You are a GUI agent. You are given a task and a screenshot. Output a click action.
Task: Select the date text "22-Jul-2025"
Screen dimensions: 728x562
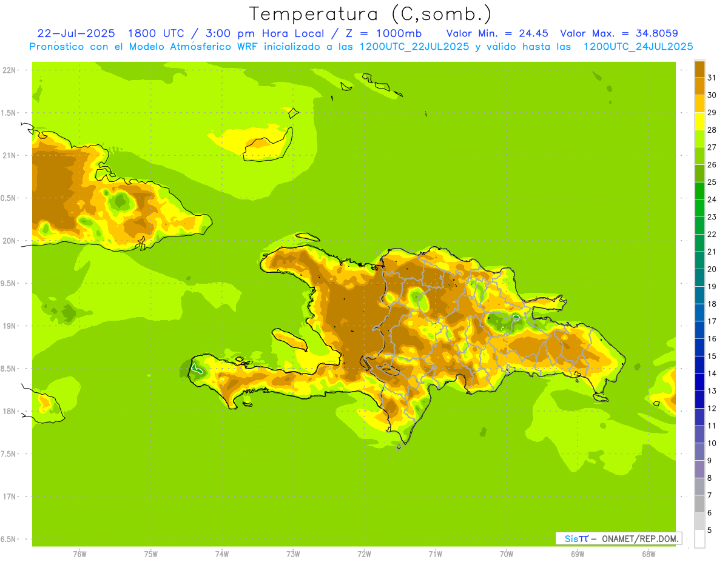point(77,33)
